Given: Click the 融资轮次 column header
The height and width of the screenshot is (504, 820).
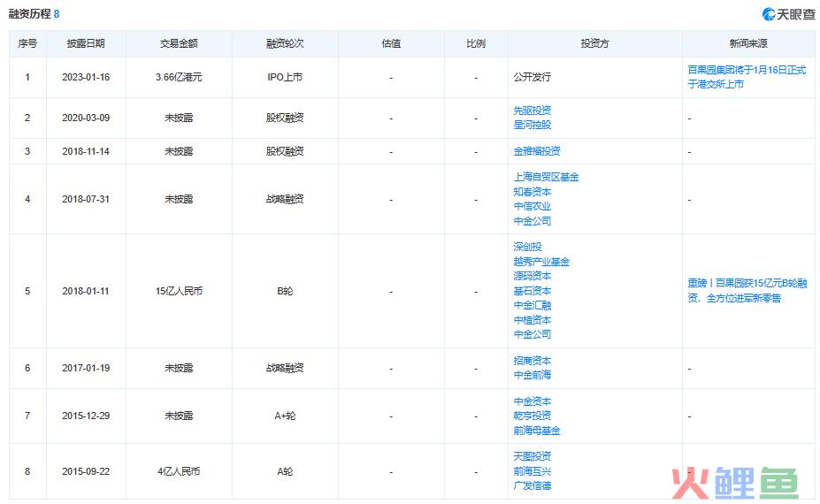Looking at the screenshot, I should 285,43.
